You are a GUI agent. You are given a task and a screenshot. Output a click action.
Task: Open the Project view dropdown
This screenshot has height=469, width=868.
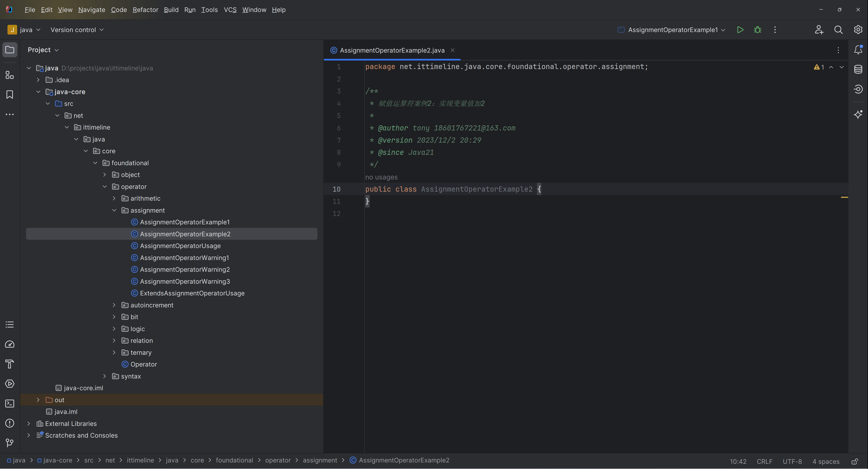(43, 50)
